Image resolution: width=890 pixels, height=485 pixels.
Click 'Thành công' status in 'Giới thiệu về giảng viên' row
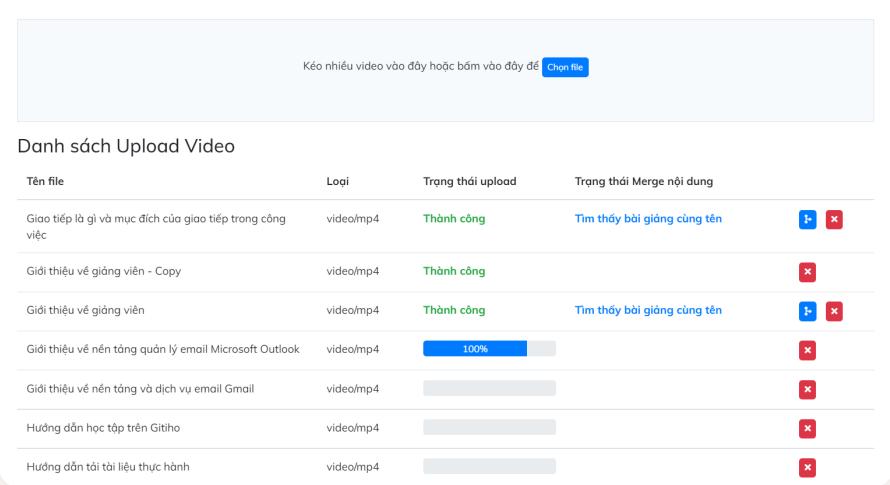[x=454, y=310]
